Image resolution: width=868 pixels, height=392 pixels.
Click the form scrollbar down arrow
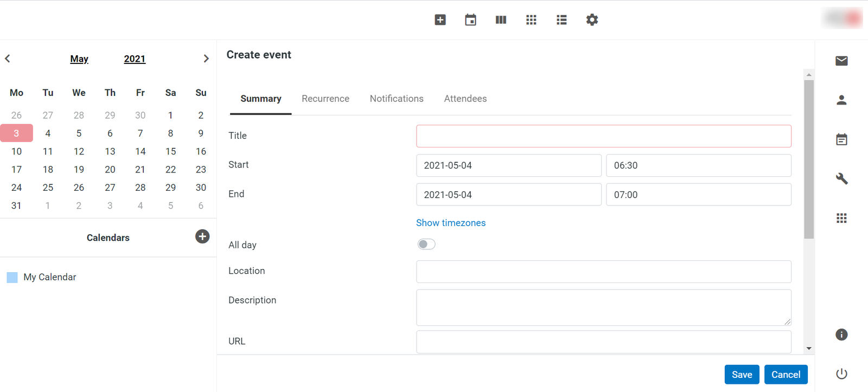click(x=809, y=349)
